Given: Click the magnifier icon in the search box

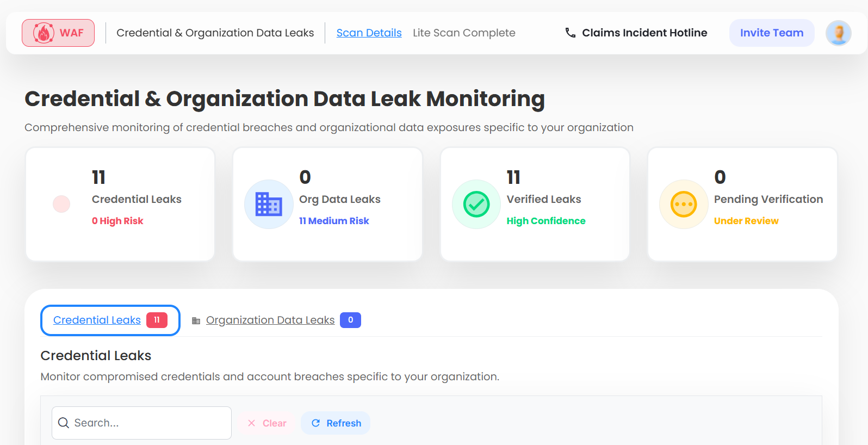Looking at the screenshot, I should pos(64,423).
